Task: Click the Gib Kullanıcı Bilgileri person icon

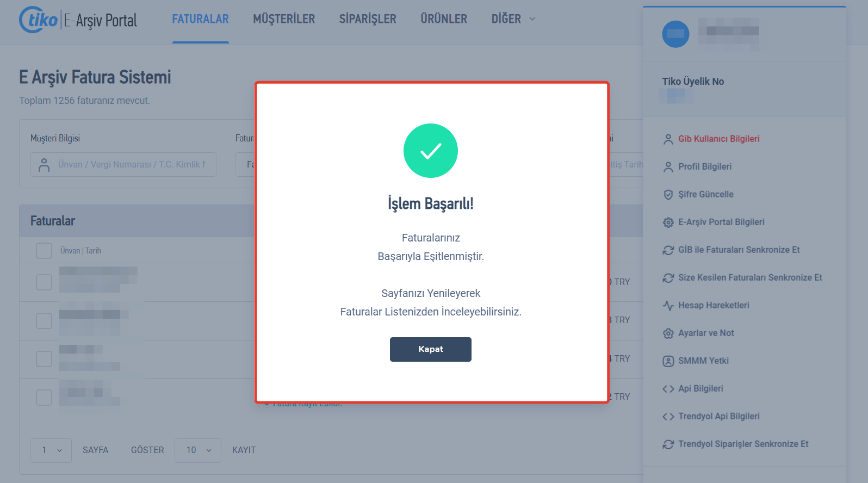Action: (668, 139)
